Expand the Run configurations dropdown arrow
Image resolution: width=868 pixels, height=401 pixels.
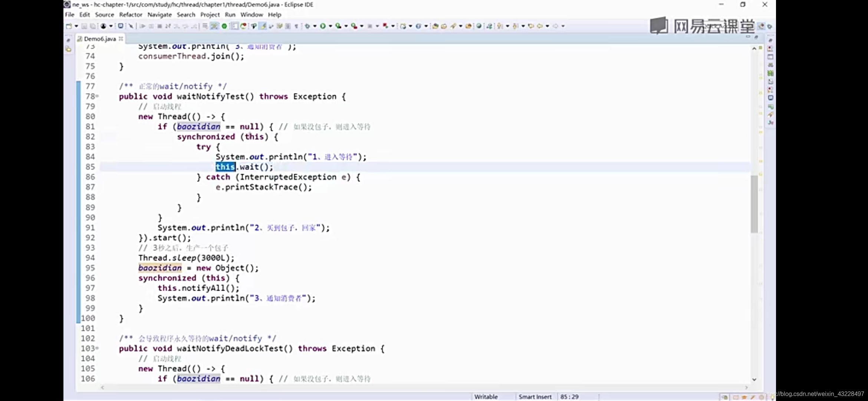[x=330, y=26]
